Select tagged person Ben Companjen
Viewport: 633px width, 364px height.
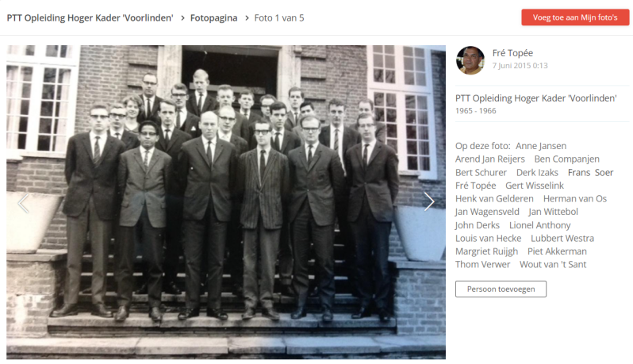(567, 159)
